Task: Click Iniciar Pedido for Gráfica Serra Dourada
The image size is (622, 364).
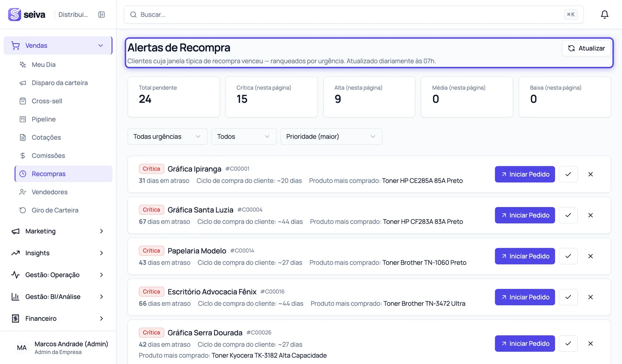Action: coord(525,343)
